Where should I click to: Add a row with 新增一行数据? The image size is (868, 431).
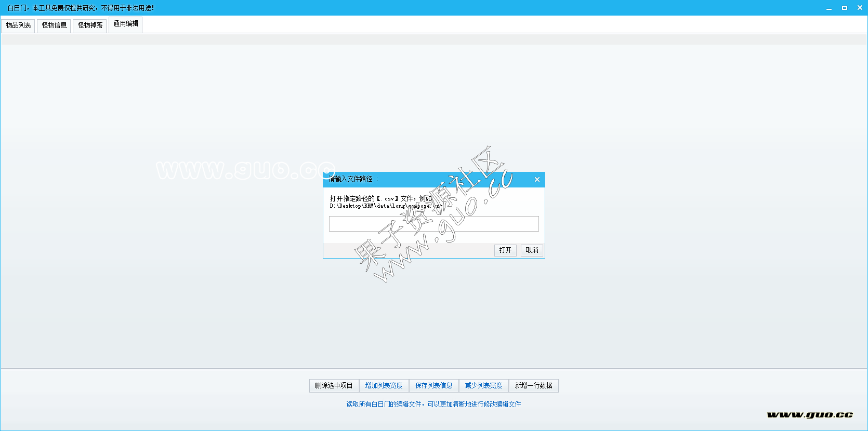[x=533, y=386]
